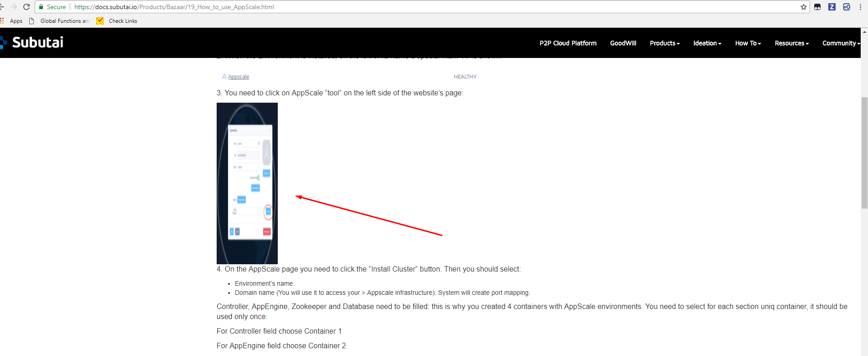Expand the Products dropdown
Screen dimensions: 868x356
click(665, 43)
